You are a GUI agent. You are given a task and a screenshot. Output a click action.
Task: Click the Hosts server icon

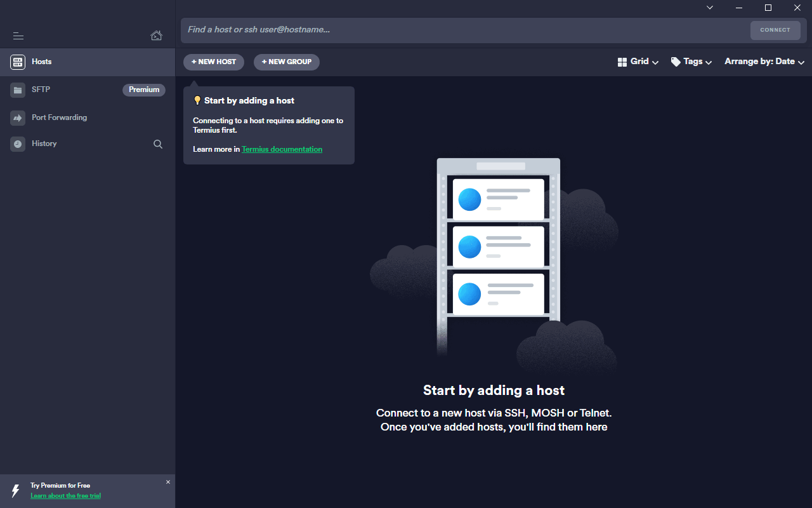pos(18,62)
